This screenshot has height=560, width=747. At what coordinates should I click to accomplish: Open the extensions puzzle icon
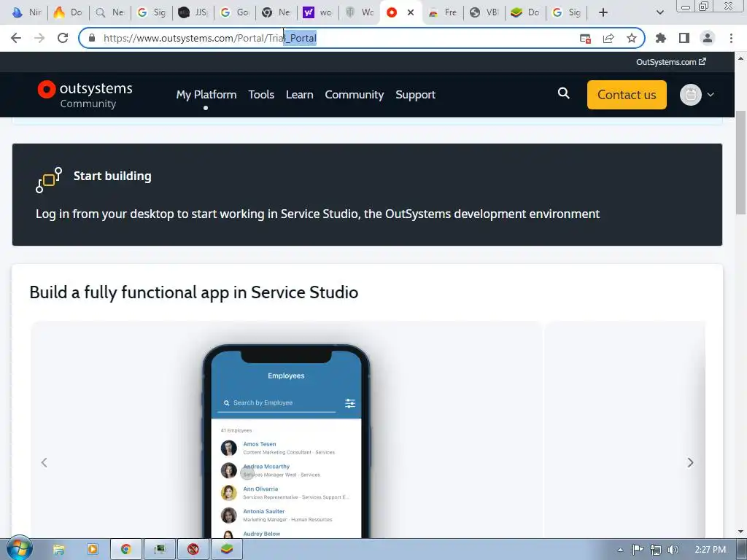pyautogui.click(x=660, y=38)
